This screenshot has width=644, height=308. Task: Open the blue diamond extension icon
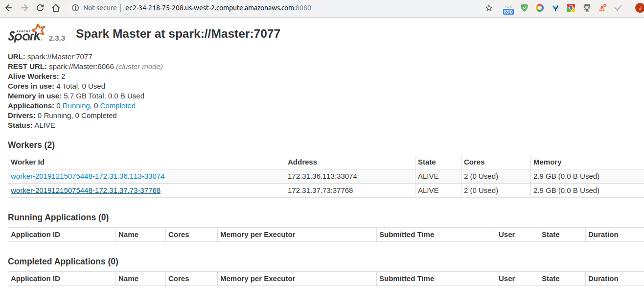[555, 8]
